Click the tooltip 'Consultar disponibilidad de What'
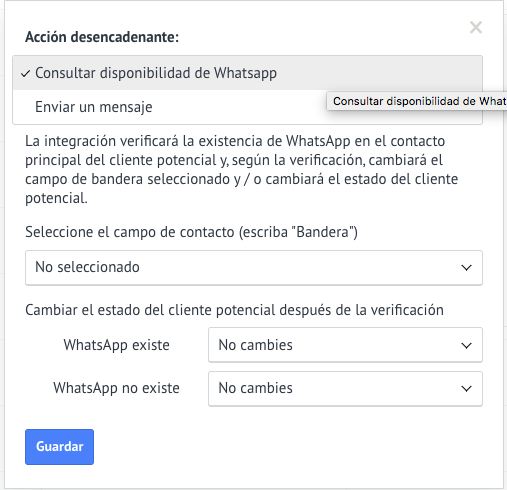Image resolution: width=507 pixels, height=490 pixels. pos(417,101)
